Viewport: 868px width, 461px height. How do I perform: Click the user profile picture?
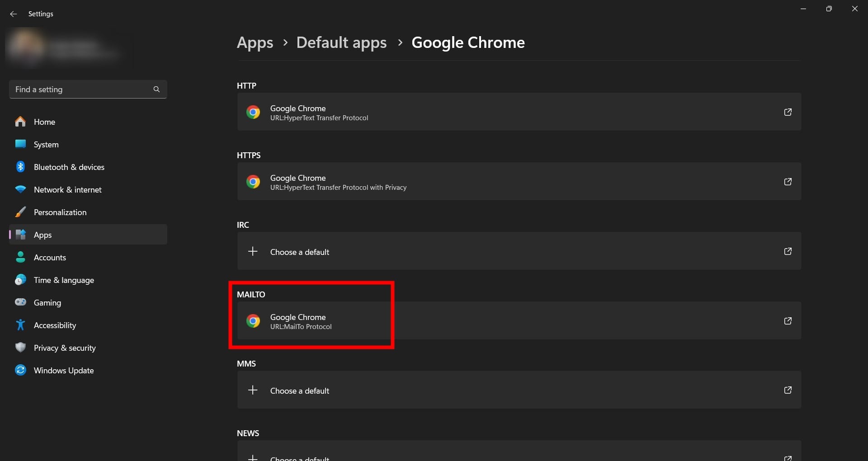pos(26,47)
